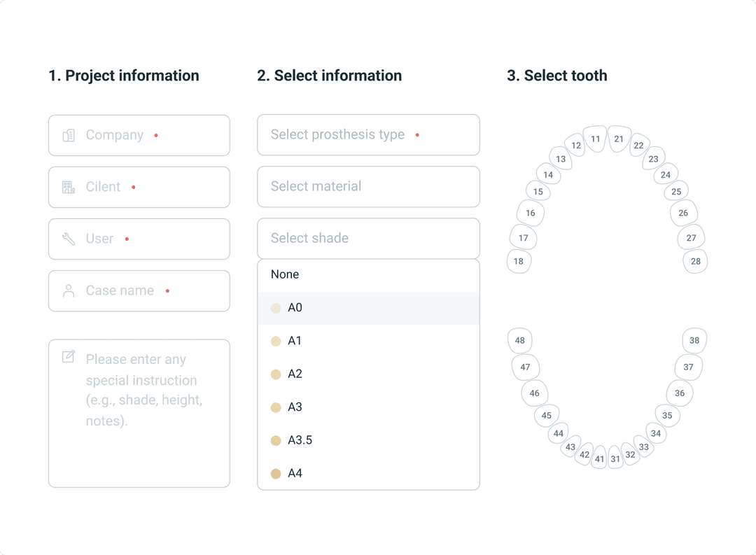Select tooth 48 on the chart
Screen dimensions: 756x555
tap(519, 341)
